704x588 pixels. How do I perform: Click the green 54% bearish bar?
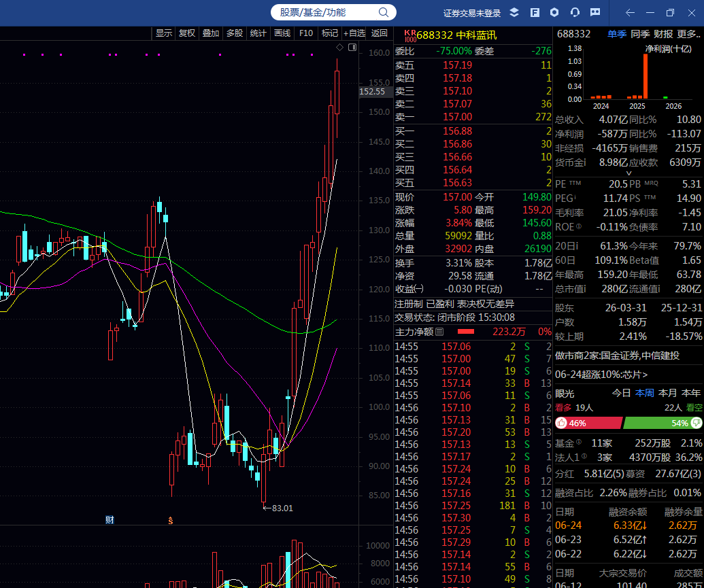pyautogui.click(x=663, y=423)
